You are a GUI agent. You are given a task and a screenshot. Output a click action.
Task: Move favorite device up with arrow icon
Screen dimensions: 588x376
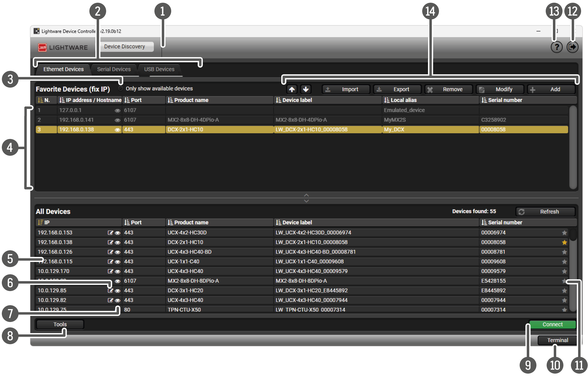(292, 89)
